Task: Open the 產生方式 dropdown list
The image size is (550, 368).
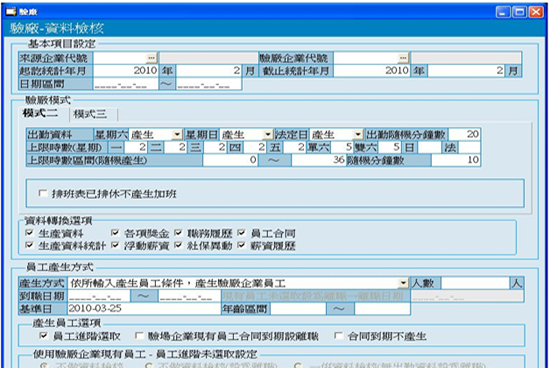Action: [x=403, y=283]
